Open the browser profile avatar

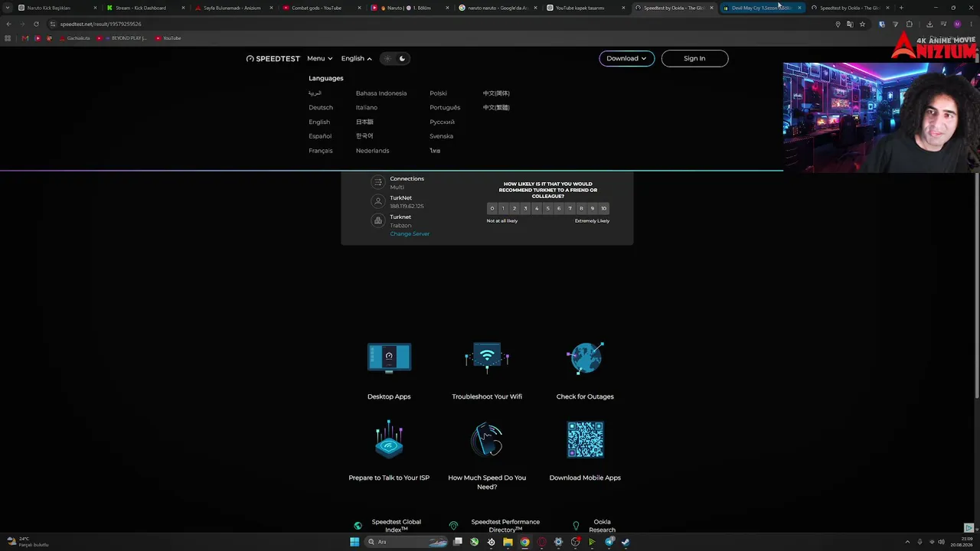pos(957,24)
